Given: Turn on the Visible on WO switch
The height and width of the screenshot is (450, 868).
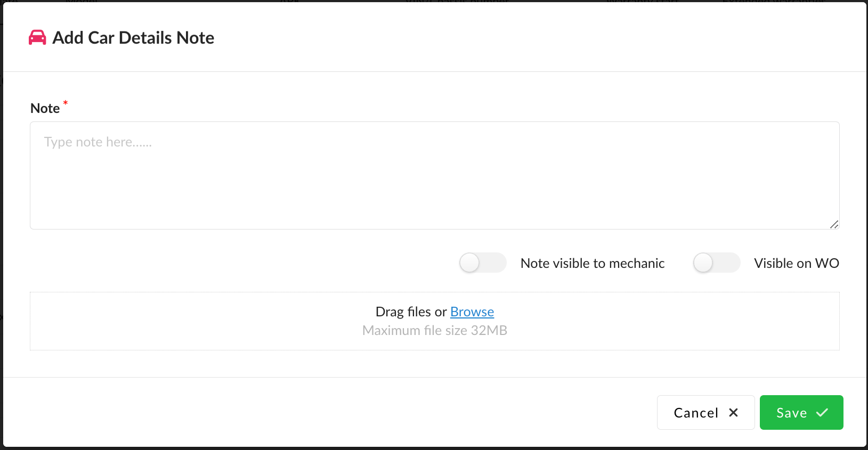Looking at the screenshot, I should [x=716, y=263].
